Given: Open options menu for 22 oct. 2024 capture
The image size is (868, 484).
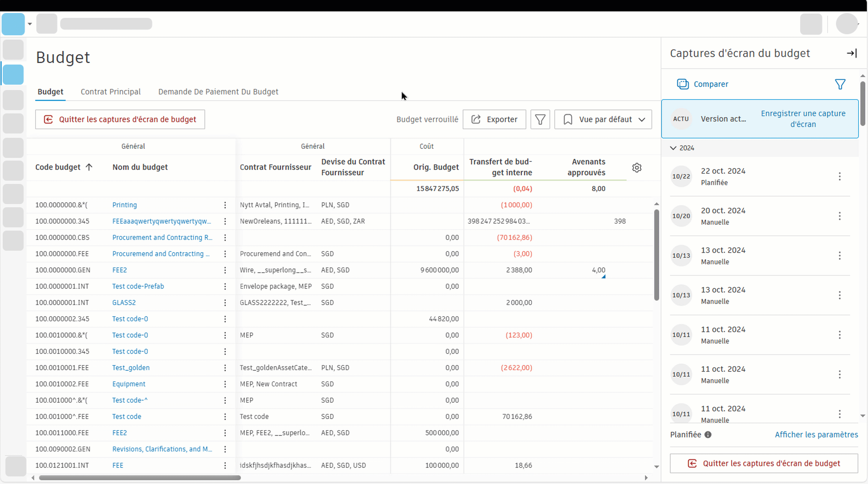Looking at the screenshot, I should (x=840, y=177).
